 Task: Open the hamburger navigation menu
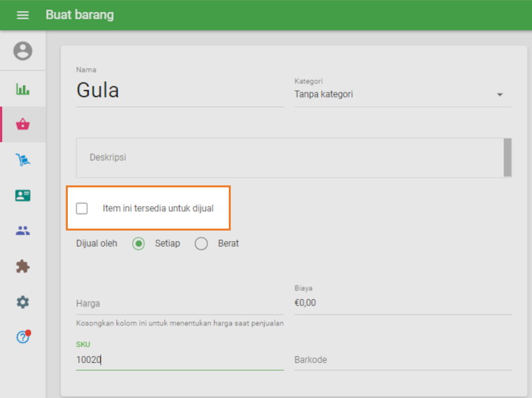pyautogui.click(x=23, y=15)
